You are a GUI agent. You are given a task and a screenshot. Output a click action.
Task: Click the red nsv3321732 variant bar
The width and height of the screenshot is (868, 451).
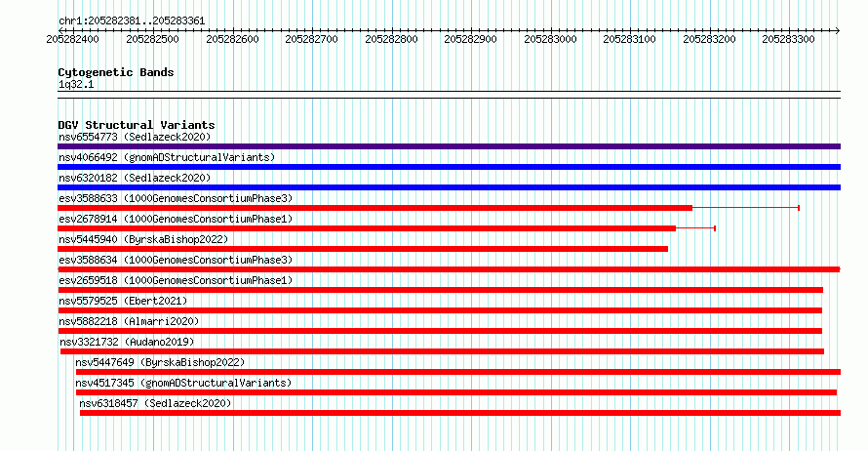pos(443,351)
